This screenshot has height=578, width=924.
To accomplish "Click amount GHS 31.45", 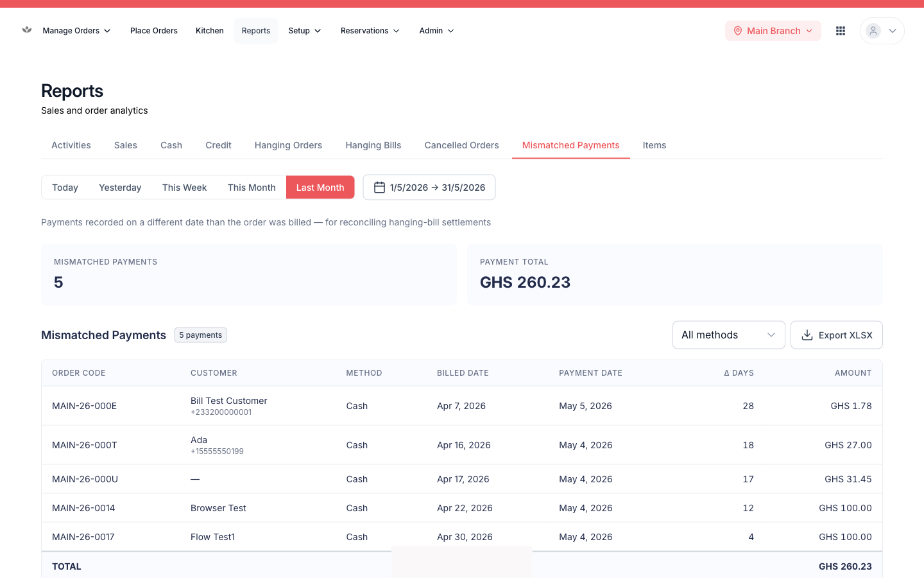I will tap(848, 479).
